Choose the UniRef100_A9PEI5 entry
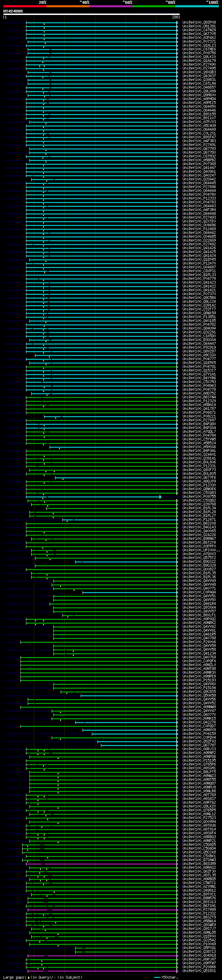Screen dimensions: 222x980 (x=199, y=103)
